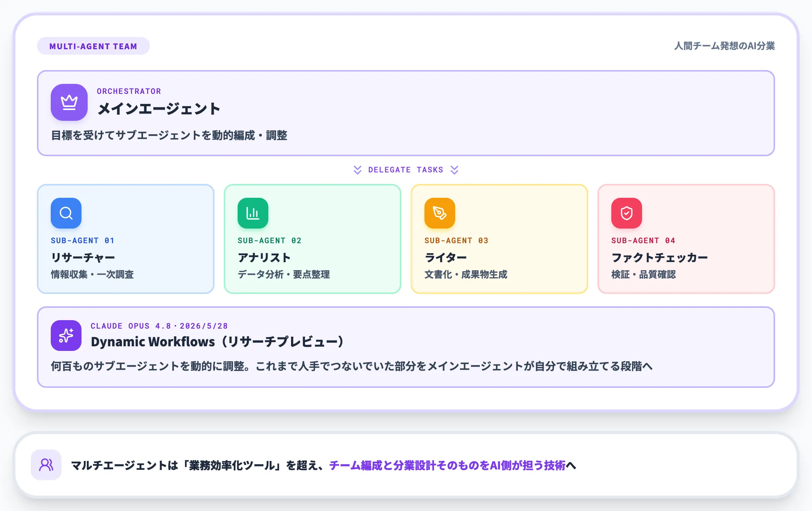Click the blue magnifier researcher icon
The width and height of the screenshot is (812, 511).
coord(66,213)
